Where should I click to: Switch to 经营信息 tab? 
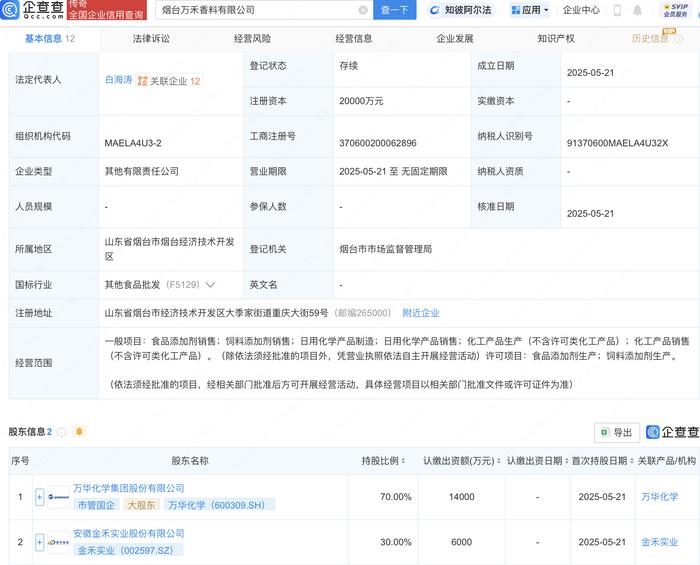coord(354,39)
